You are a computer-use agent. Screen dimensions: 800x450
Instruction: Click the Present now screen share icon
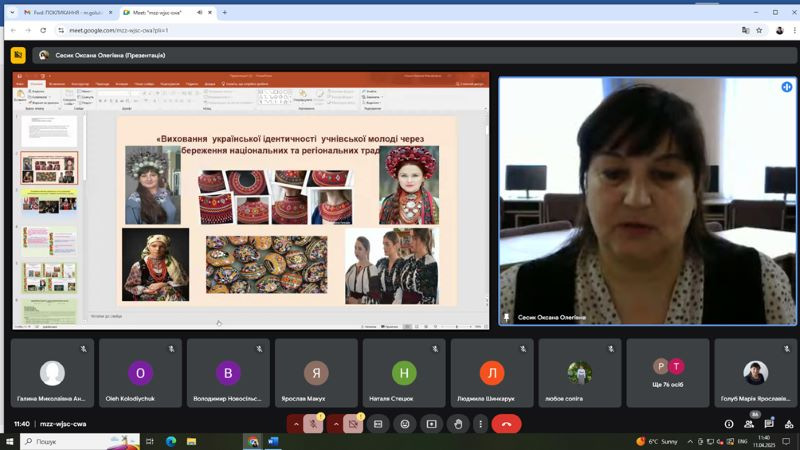click(x=431, y=424)
